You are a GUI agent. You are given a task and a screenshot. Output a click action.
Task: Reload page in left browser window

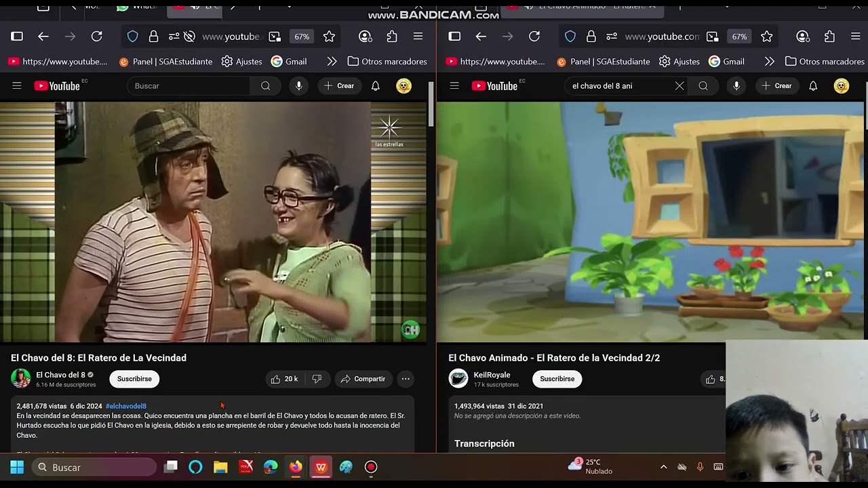96,37
